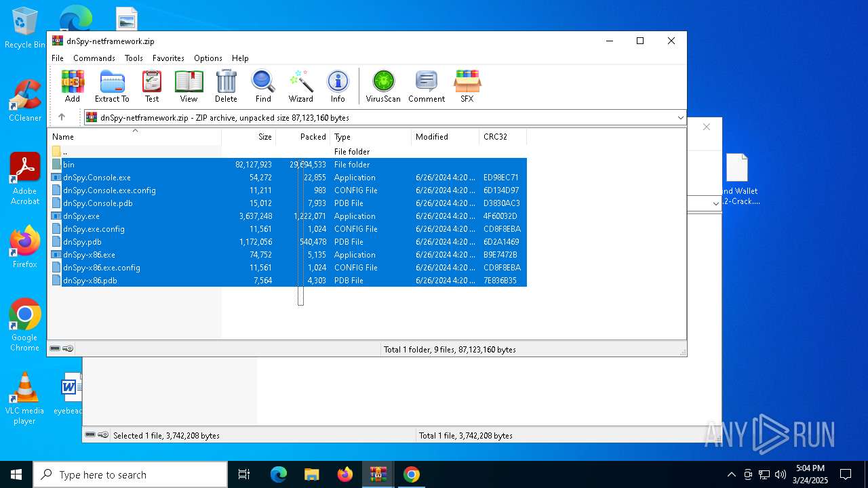Open Task View on the taskbar

(244, 474)
